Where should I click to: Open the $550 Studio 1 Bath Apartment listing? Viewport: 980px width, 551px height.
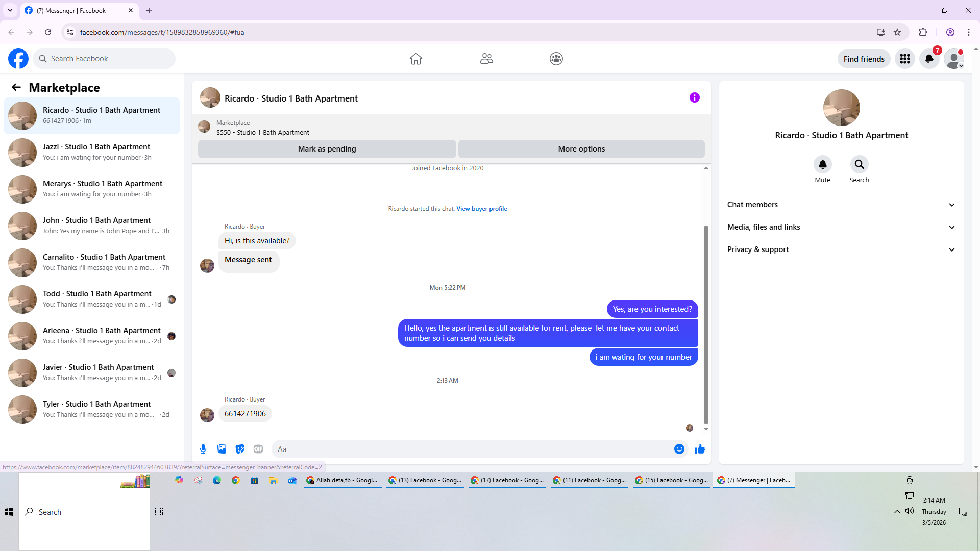262,133
